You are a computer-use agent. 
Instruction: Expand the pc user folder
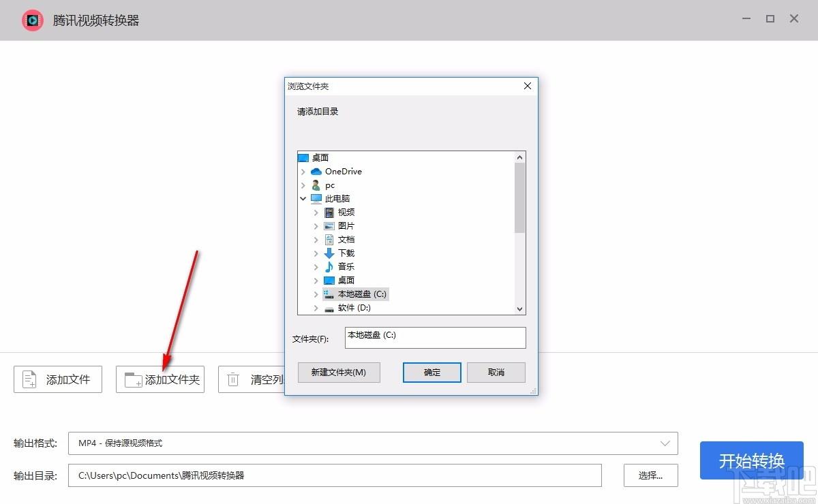303,185
